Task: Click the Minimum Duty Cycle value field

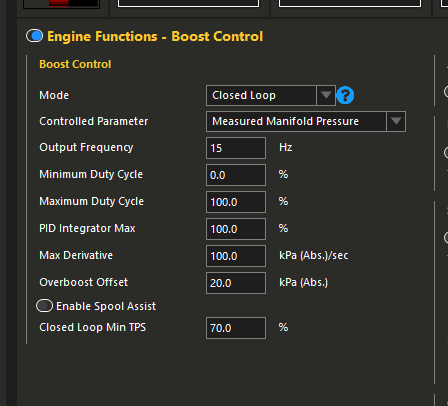Action: pyautogui.click(x=236, y=175)
